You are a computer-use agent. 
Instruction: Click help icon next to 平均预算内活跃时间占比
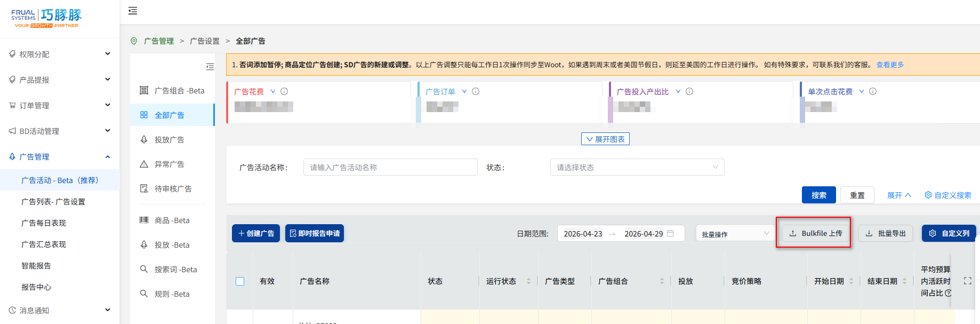click(948, 293)
